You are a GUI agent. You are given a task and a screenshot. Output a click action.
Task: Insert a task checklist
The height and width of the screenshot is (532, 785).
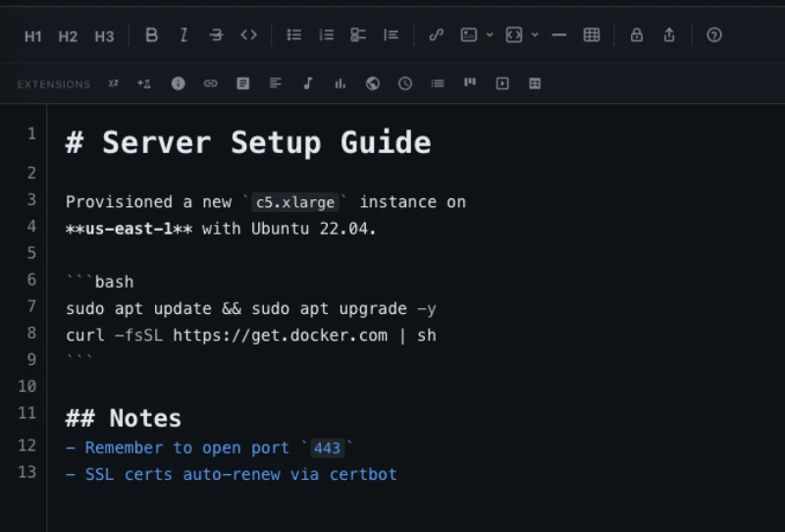coord(358,35)
